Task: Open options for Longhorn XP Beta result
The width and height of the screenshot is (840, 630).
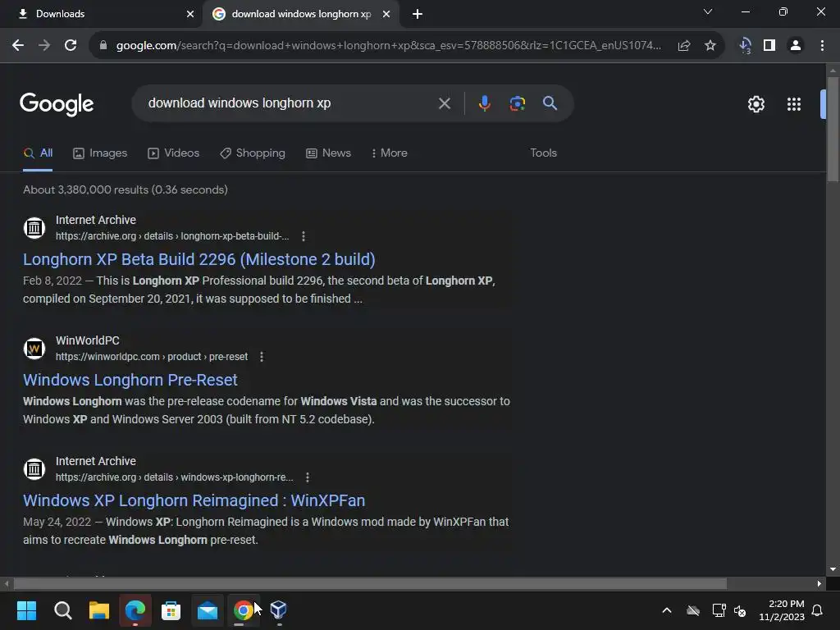Action: pyautogui.click(x=304, y=236)
